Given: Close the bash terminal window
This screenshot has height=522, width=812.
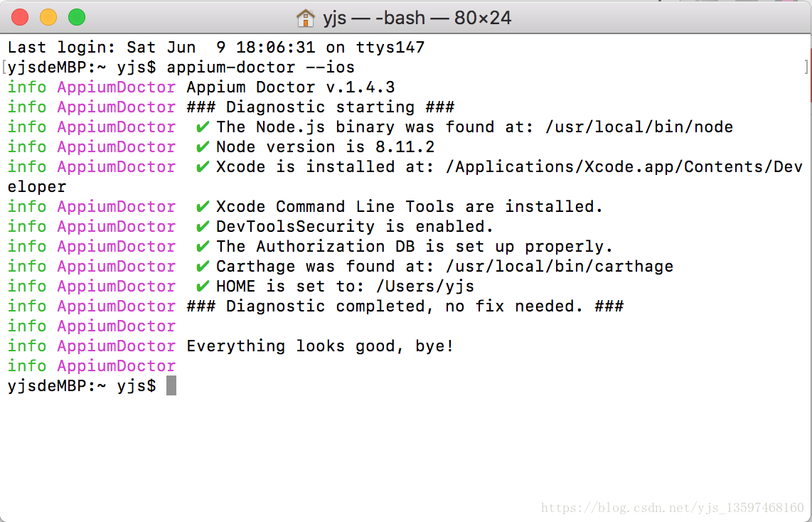Looking at the screenshot, I should point(20,17).
